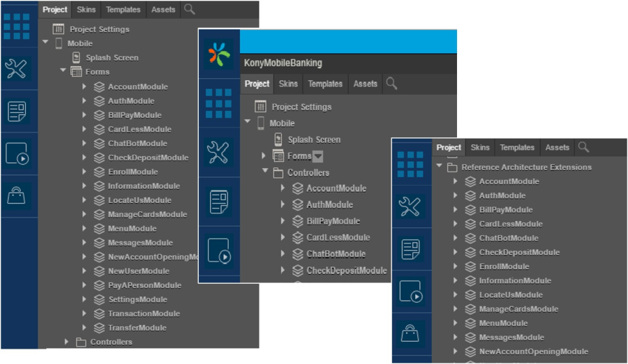Click the KonyMobileBanking project title

click(x=283, y=63)
